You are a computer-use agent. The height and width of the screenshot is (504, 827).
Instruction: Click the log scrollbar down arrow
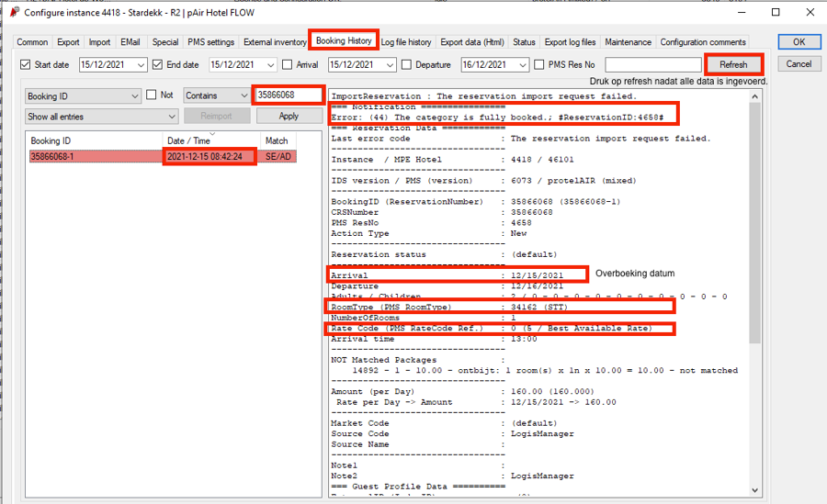tap(754, 489)
